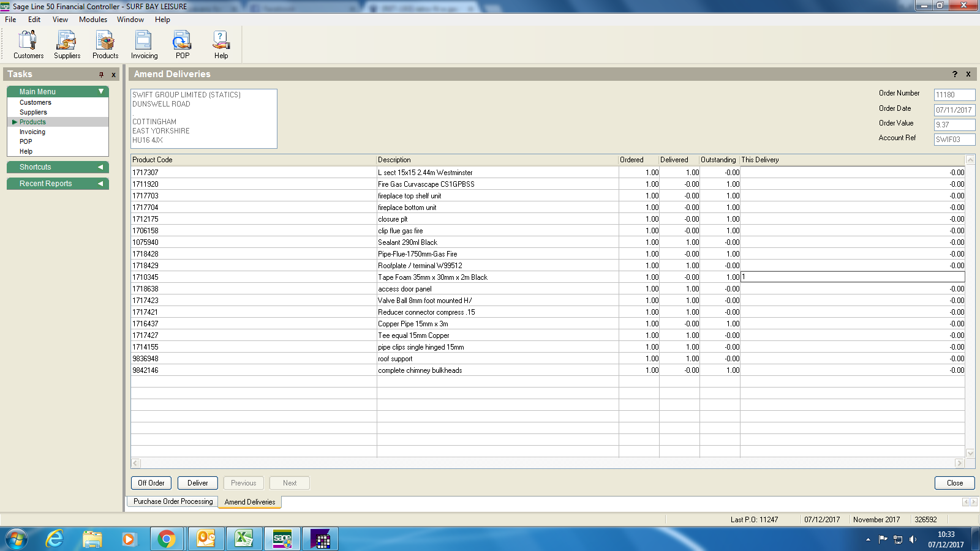Select Customers in the Main Menu list
The height and width of the screenshot is (551, 980).
[x=36, y=102]
